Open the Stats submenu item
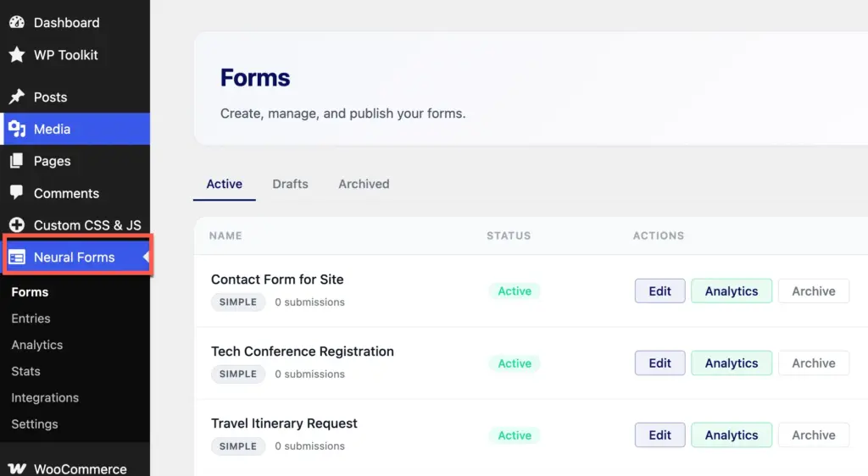Image resolution: width=868 pixels, height=476 pixels. (x=26, y=371)
